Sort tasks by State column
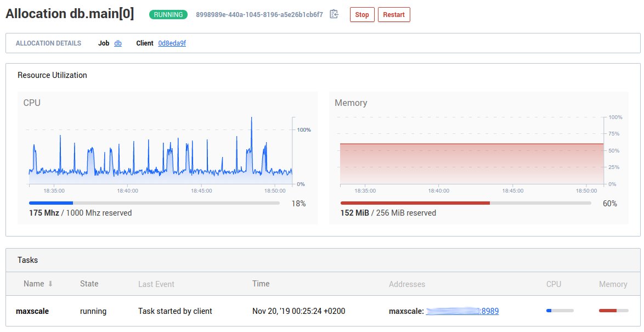The height and width of the screenshot is (332, 644). pos(89,284)
